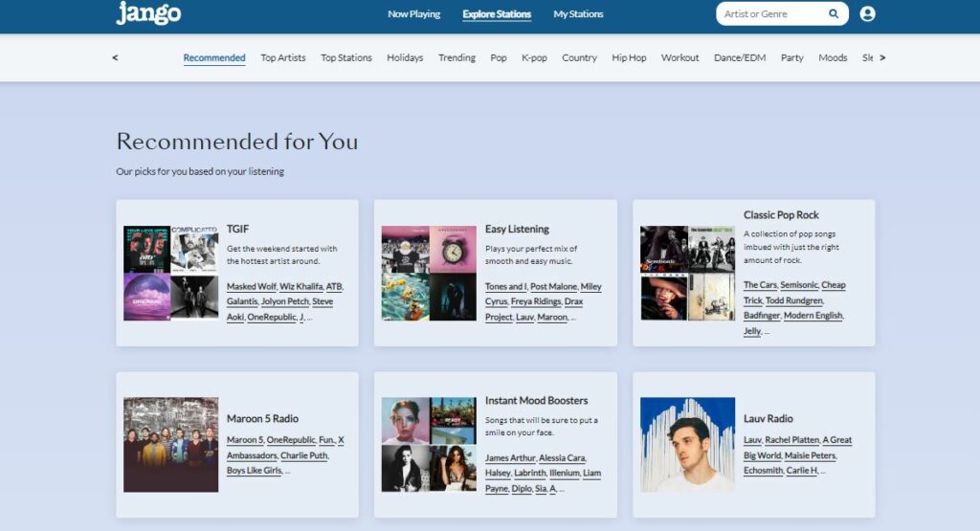Click the Jango logo

(x=148, y=13)
